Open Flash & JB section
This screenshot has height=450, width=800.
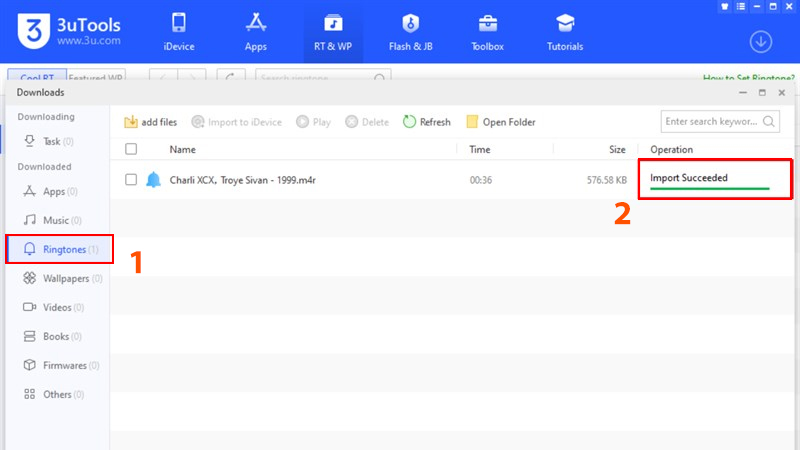click(410, 32)
